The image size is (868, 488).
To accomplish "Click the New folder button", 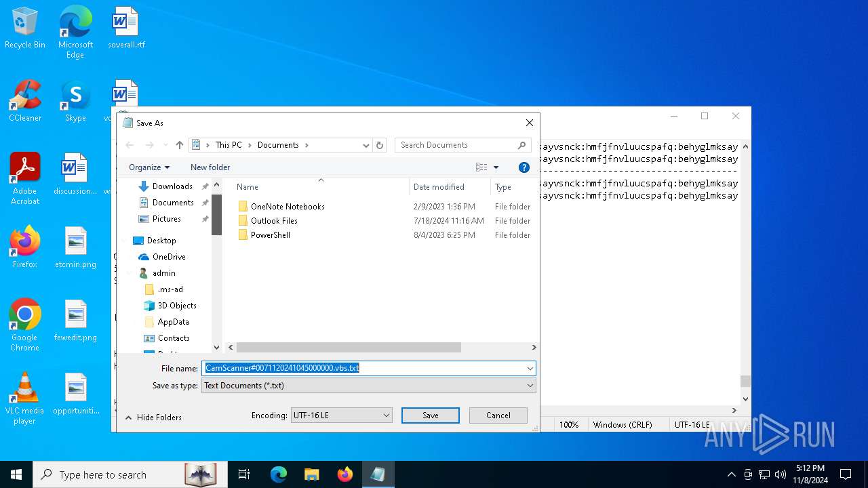I will (x=210, y=167).
